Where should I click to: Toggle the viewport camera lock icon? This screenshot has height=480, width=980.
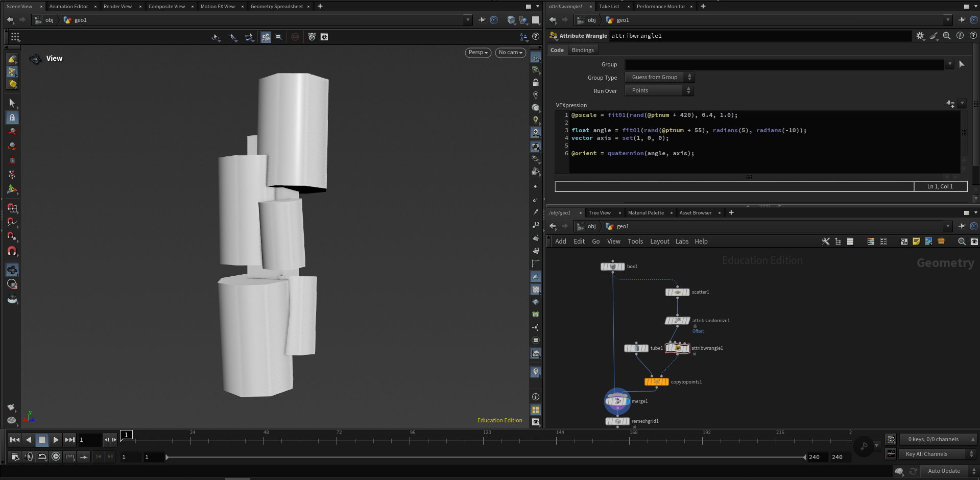(x=535, y=82)
